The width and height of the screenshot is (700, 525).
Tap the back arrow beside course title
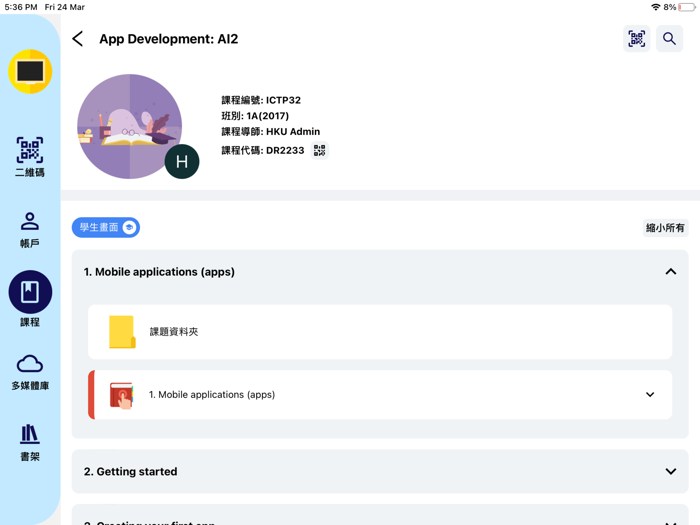click(78, 39)
